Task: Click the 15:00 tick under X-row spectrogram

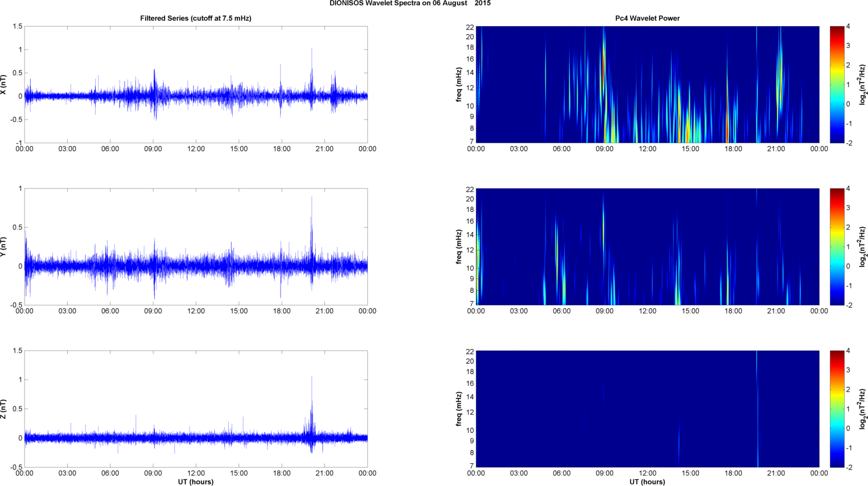Action: click(x=690, y=149)
